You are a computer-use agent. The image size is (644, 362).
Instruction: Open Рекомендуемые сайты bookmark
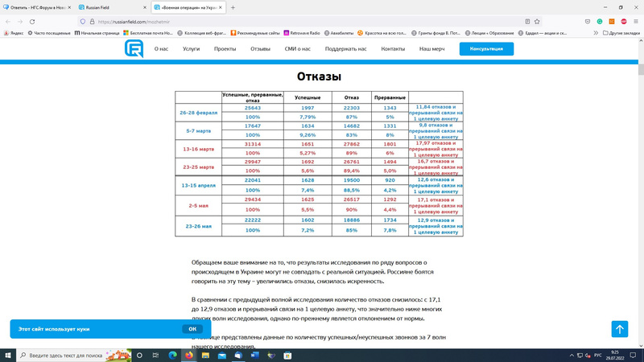(255, 33)
